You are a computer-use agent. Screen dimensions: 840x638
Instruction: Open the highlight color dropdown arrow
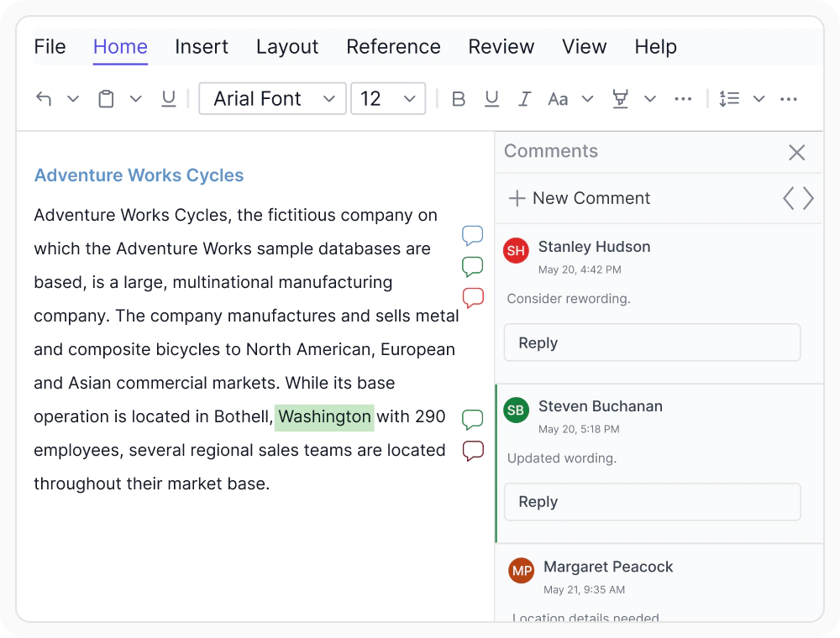pos(650,99)
